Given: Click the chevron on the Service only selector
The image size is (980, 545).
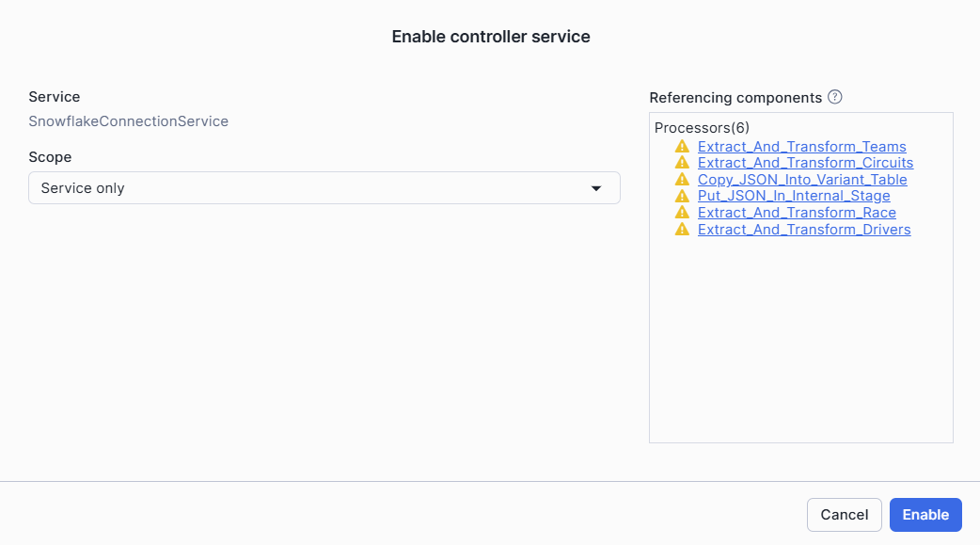Looking at the screenshot, I should pos(596,187).
